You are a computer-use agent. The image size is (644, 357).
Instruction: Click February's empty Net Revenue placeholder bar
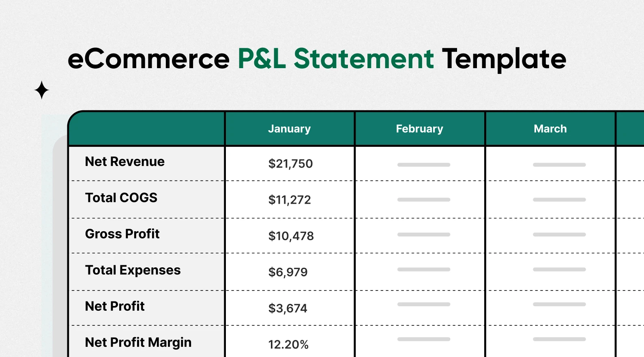click(424, 165)
